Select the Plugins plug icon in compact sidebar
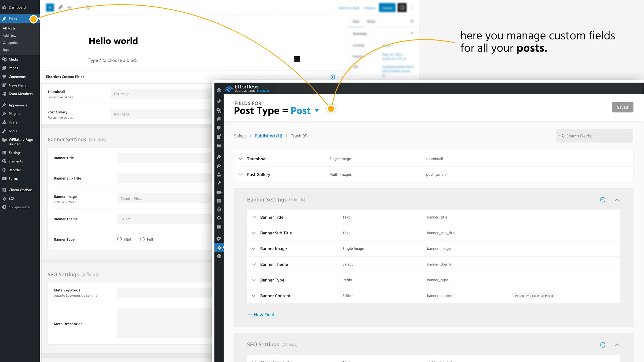This screenshot has width=644, height=362. click(219, 166)
